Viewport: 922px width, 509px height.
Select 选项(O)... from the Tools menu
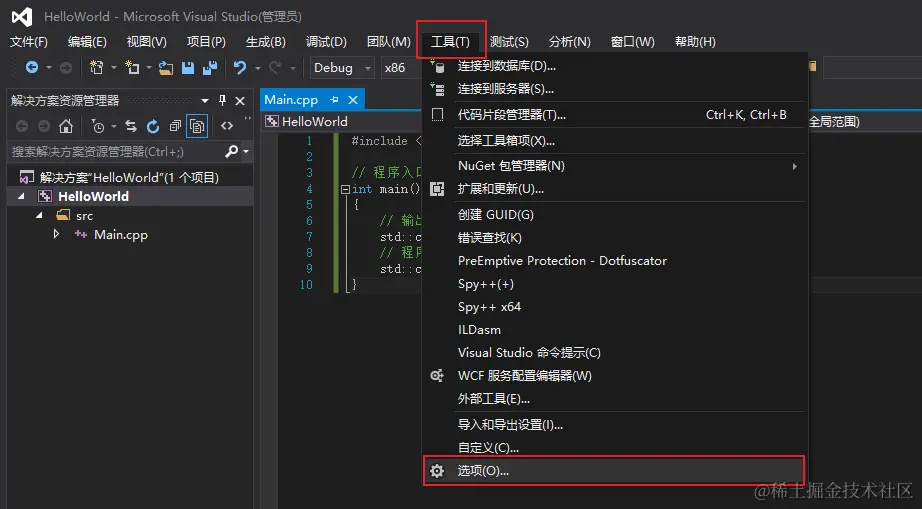(613, 471)
